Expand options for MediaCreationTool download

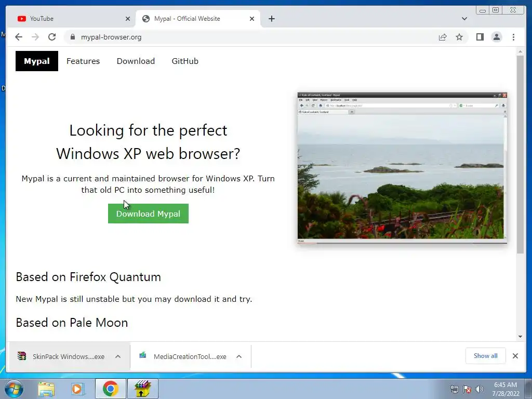click(239, 356)
